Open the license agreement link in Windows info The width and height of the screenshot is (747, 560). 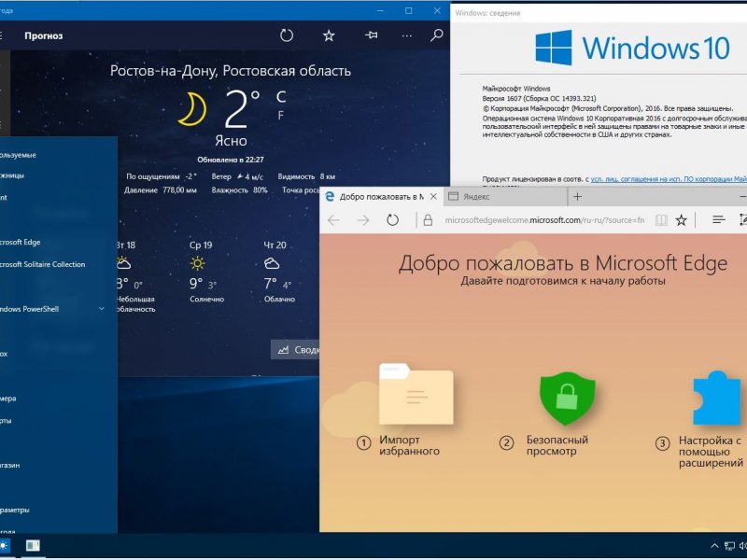pos(669,179)
